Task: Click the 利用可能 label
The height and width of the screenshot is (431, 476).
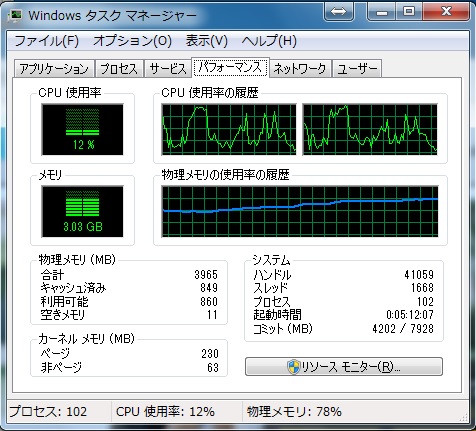Action: [64, 302]
